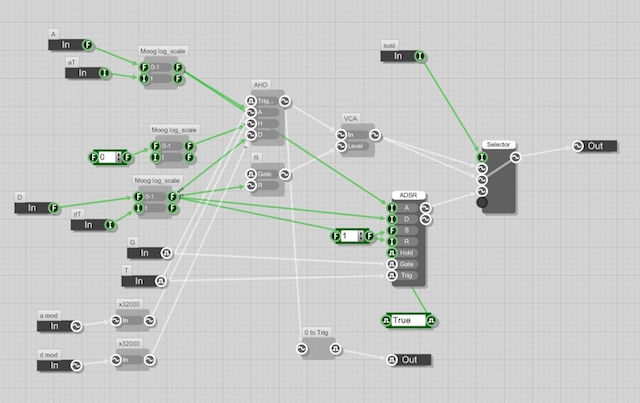Click the gate output port of G input
The image size is (640, 403).
[163, 253]
